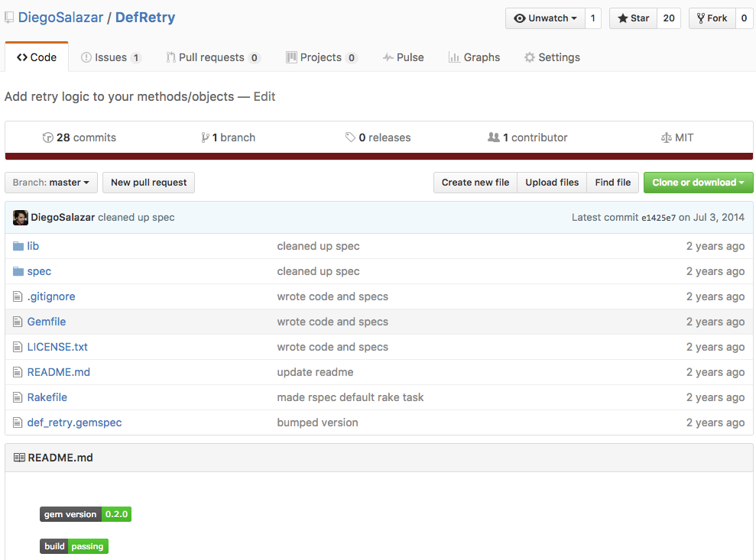Click the Projects tab board icon

pos(291,57)
